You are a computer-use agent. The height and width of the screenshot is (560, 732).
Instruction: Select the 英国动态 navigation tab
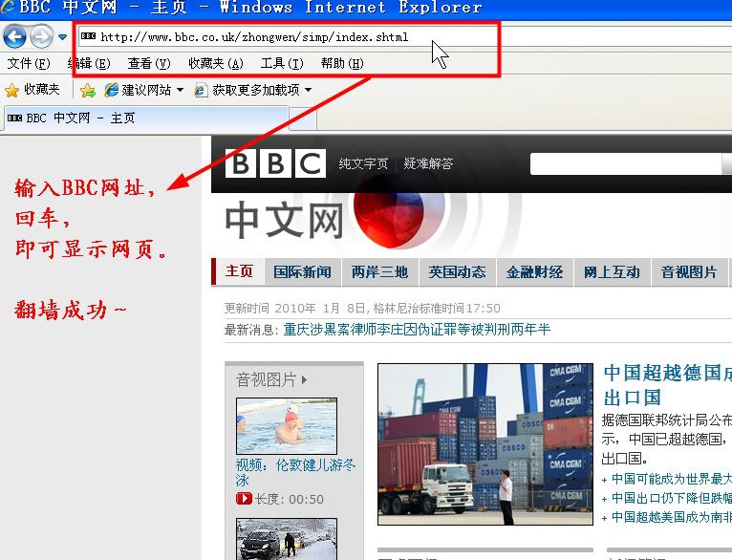coord(458,271)
